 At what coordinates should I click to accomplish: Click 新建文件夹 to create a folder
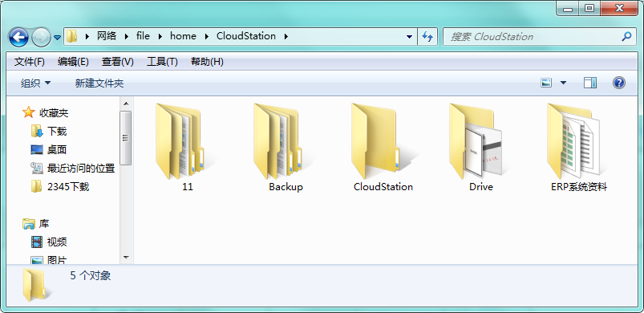click(x=99, y=83)
